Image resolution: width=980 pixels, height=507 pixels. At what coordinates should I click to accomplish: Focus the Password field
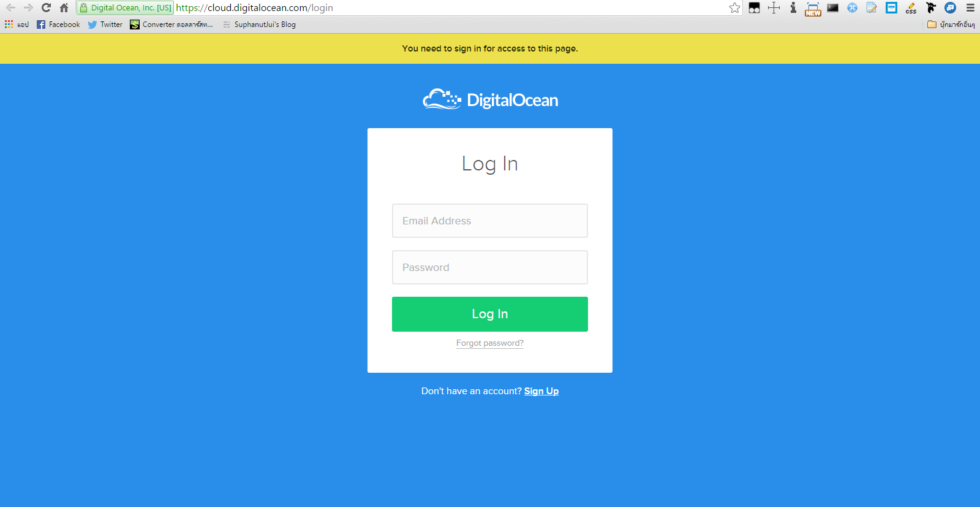point(490,267)
